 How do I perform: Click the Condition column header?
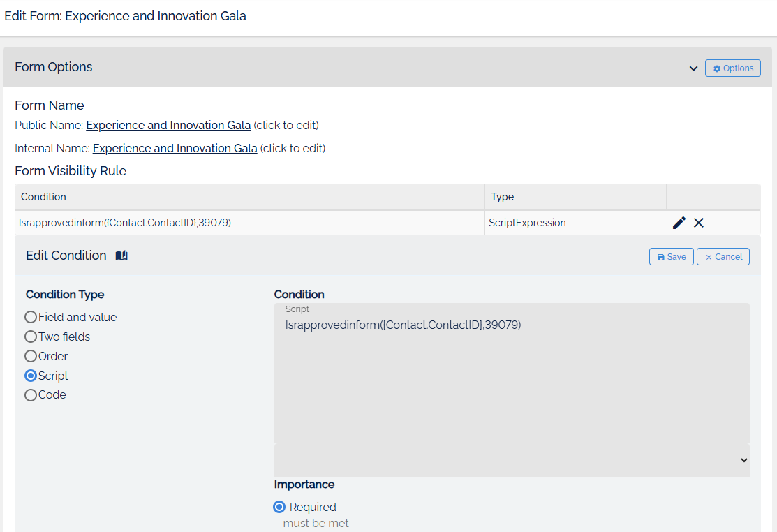coord(43,197)
